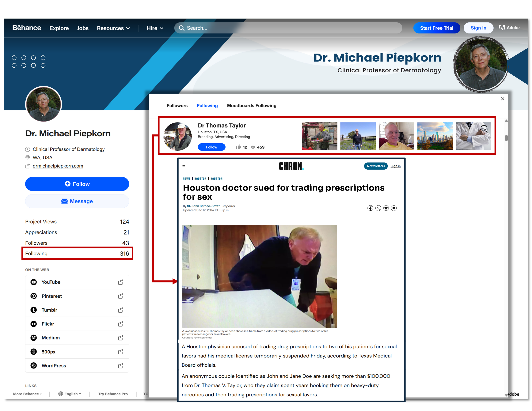Follow Dr Thomas Taylor
This screenshot has width=532, height=411.
point(211,147)
